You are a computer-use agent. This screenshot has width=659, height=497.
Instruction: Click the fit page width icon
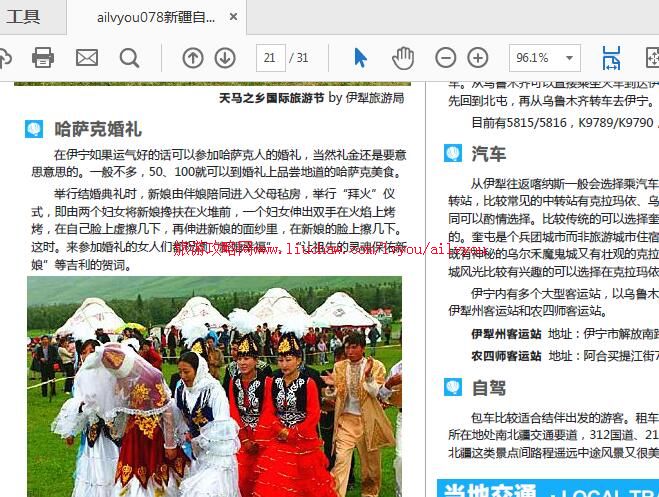[611, 58]
